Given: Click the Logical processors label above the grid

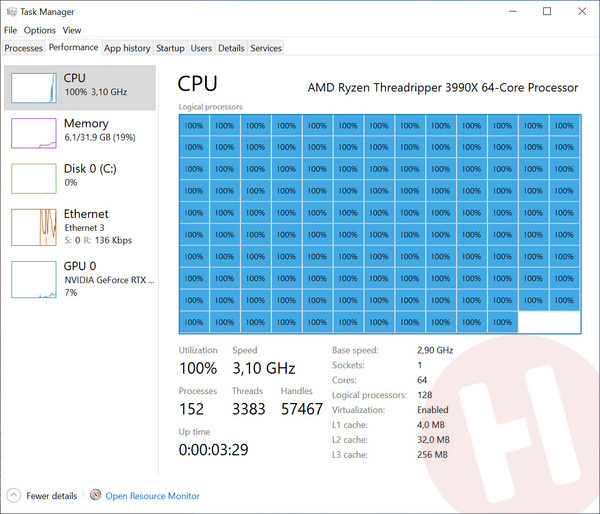Looking at the screenshot, I should (210, 107).
